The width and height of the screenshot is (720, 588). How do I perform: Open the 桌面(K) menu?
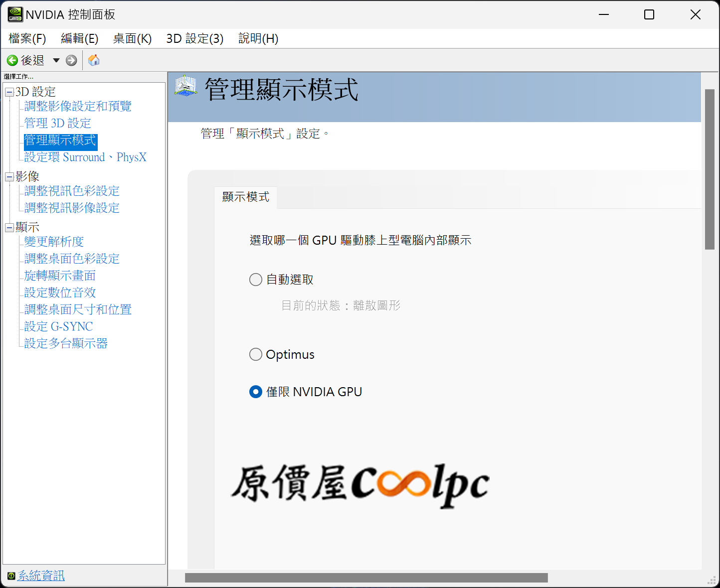point(132,38)
